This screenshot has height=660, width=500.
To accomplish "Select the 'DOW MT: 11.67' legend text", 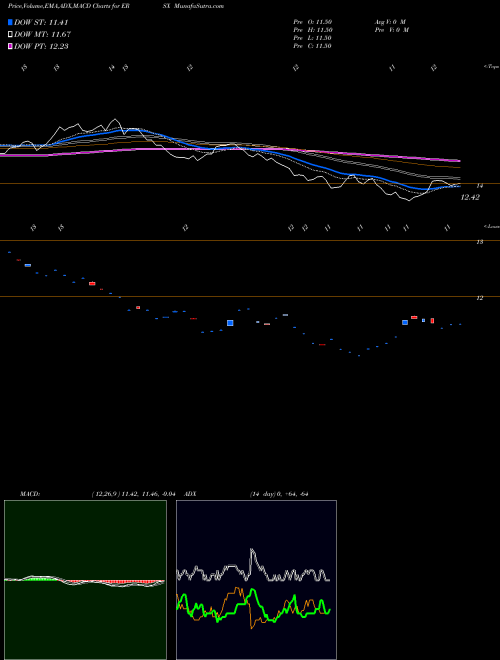I will pos(42,35).
